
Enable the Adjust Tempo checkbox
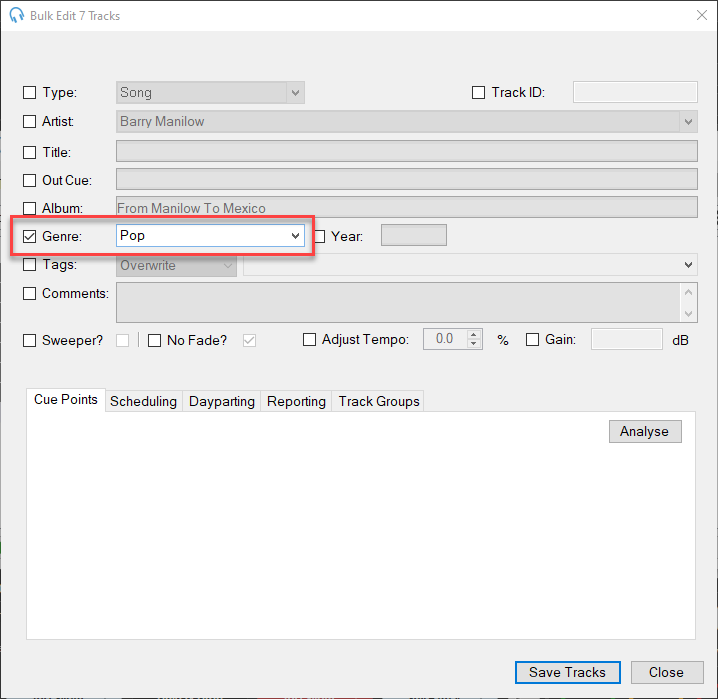310,340
